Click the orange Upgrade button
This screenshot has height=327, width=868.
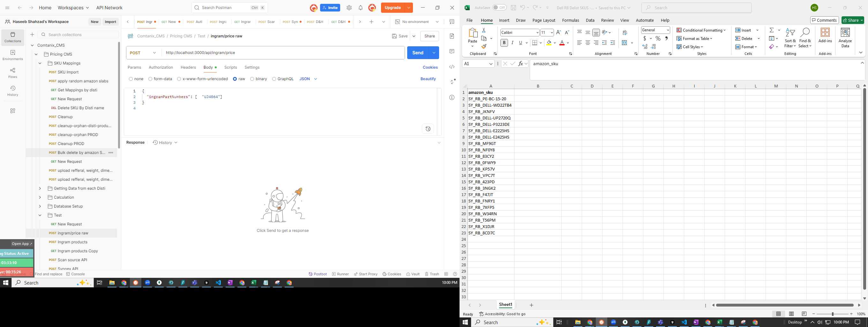tap(393, 8)
